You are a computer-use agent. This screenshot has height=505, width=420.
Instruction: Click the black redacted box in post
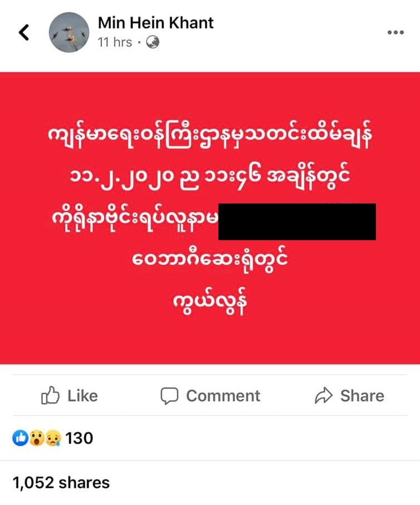[x=297, y=222]
